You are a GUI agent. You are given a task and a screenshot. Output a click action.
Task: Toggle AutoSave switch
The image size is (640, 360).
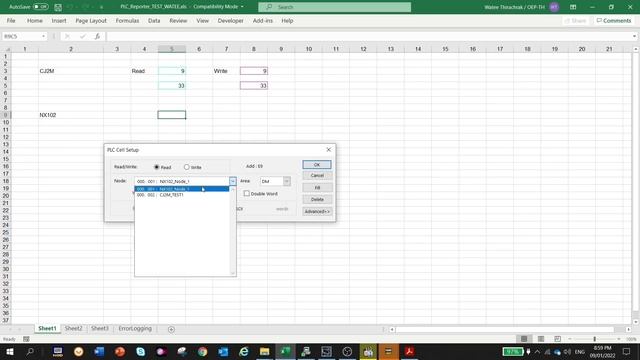coord(40,7)
